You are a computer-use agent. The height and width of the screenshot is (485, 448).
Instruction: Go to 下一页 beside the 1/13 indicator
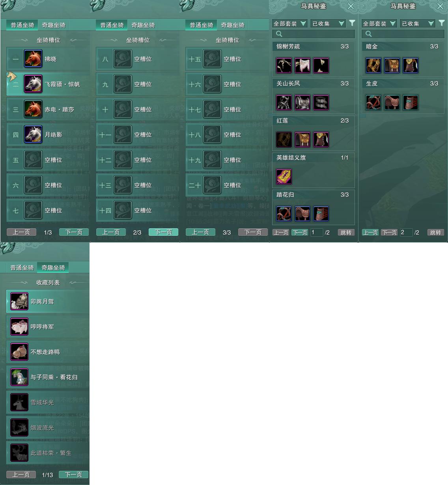pyautogui.click(x=73, y=475)
